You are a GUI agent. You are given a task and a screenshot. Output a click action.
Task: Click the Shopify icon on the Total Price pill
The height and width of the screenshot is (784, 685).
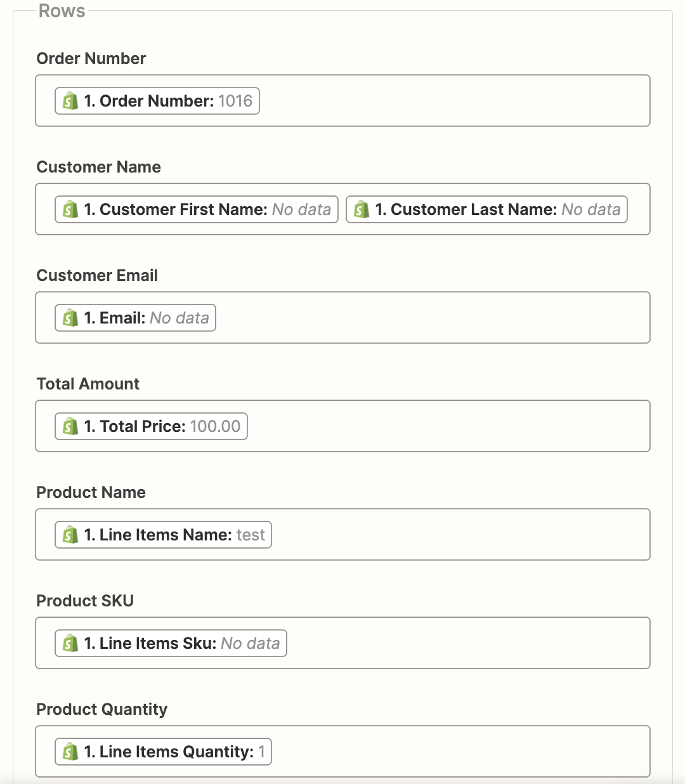[x=69, y=426]
